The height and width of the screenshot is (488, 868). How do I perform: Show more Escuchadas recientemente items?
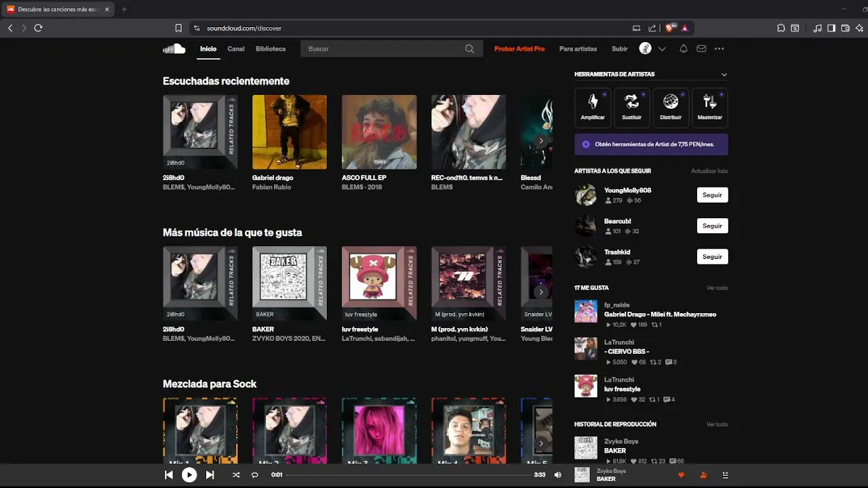[x=540, y=141]
